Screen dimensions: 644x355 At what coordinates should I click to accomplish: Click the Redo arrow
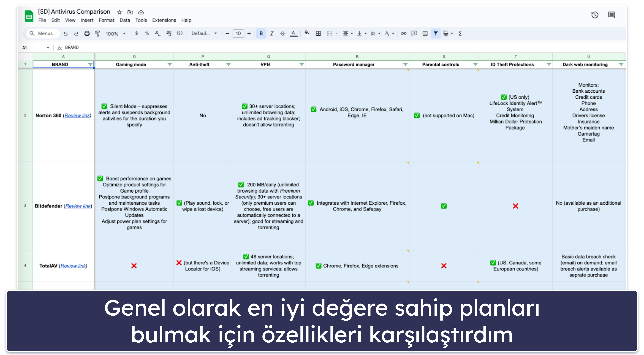click(x=76, y=34)
